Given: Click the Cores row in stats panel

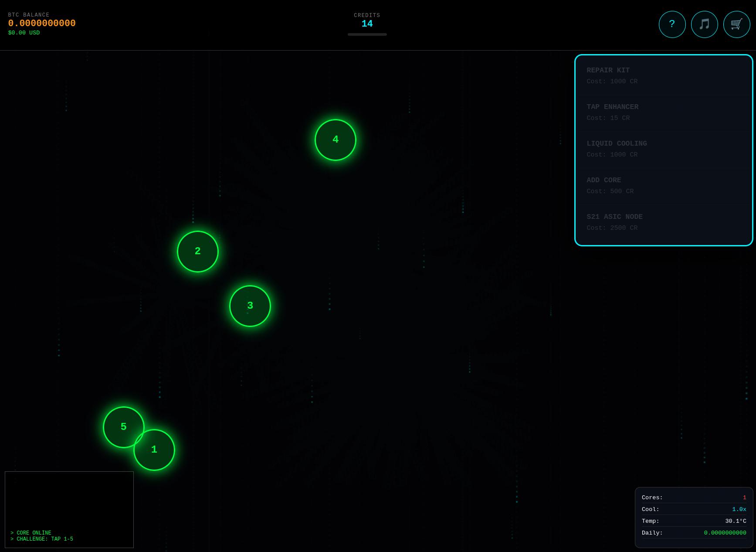Looking at the screenshot, I should point(694,497).
